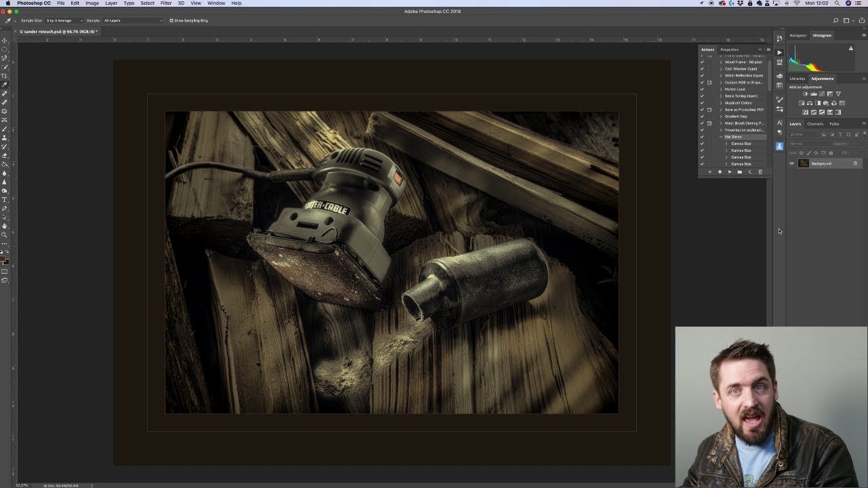Hide the Background layer
Screen dimensions: 868x488
791,163
